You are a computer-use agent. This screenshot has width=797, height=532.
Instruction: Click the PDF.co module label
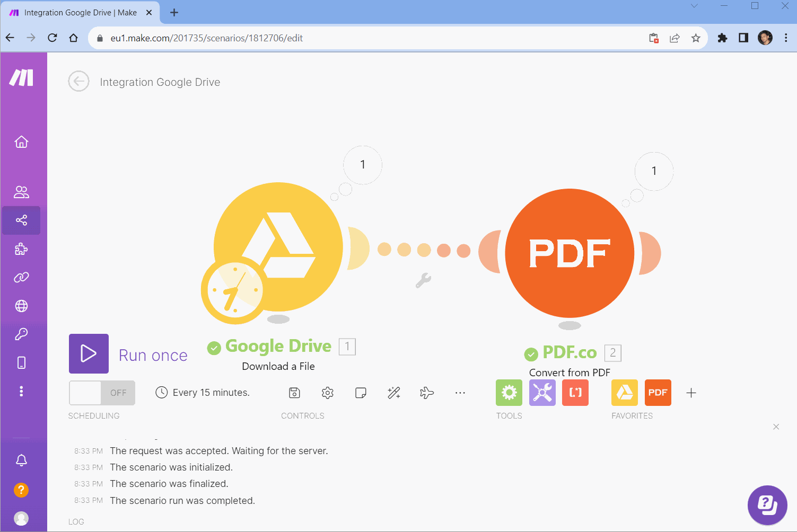(x=570, y=352)
